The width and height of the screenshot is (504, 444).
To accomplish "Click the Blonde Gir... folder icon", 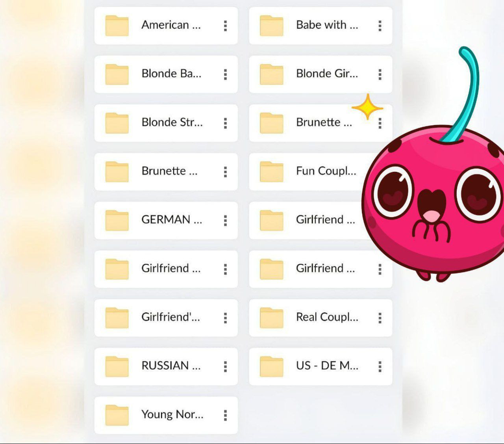I will 271,74.
